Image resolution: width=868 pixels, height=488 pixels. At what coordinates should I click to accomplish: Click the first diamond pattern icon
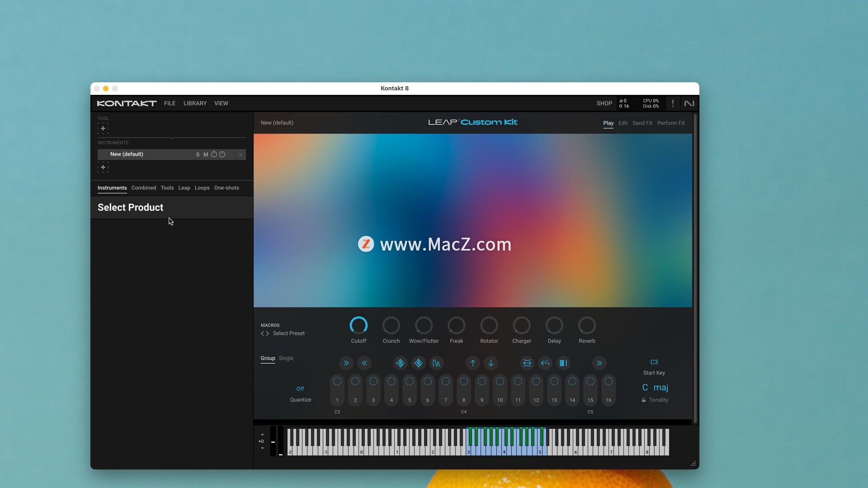click(400, 363)
